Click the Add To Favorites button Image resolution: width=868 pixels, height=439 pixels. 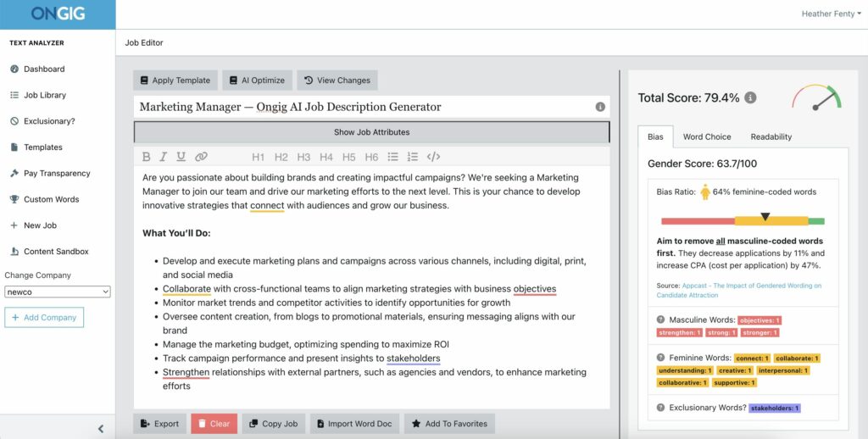click(449, 424)
